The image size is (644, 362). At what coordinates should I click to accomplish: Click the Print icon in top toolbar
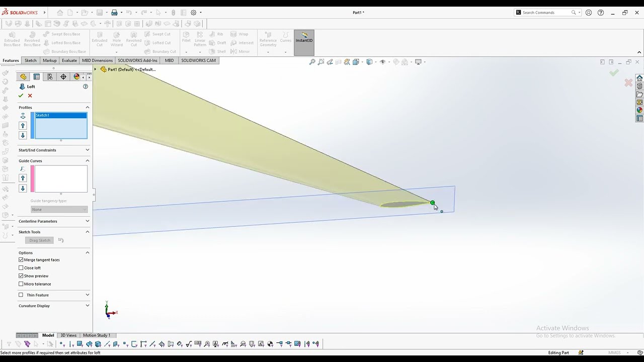(114, 13)
